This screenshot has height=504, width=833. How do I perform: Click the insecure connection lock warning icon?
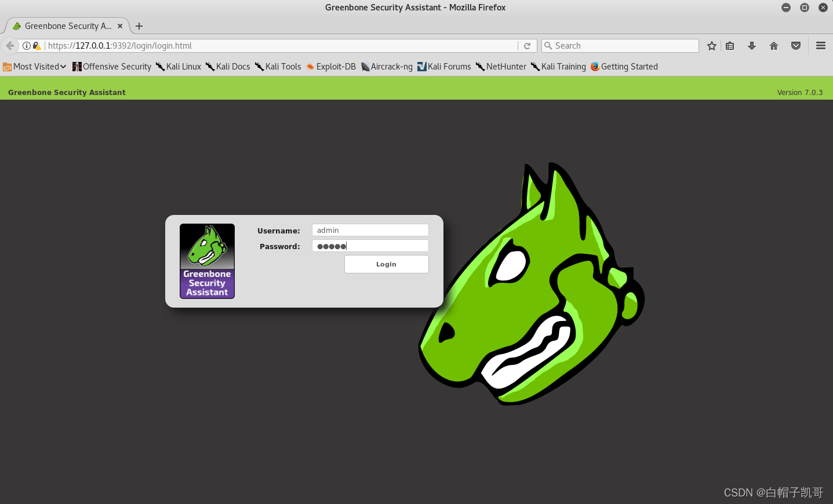[x=37, y=46]
